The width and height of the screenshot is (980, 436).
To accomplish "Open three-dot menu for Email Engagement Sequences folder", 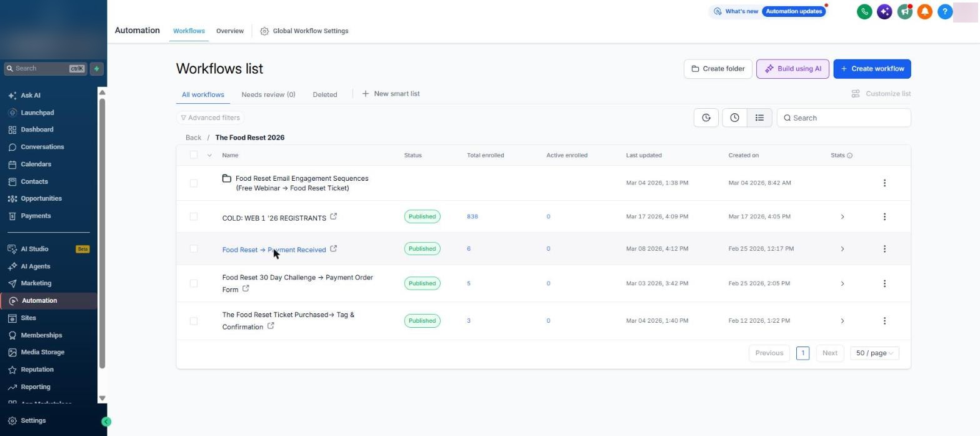I will pyautogui.click(x=884, y=183).
